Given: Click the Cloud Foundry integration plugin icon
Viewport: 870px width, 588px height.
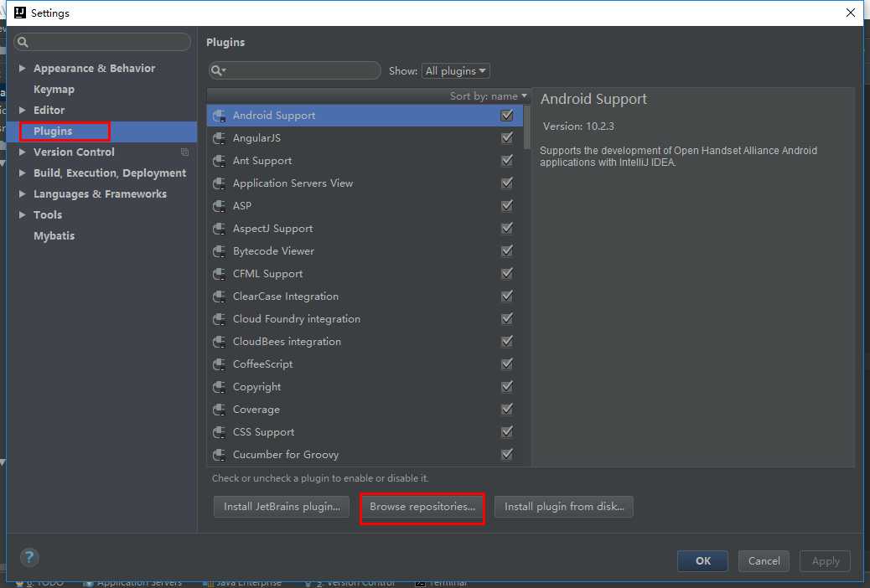Looking at the screenshot, I should click(219, 319).
